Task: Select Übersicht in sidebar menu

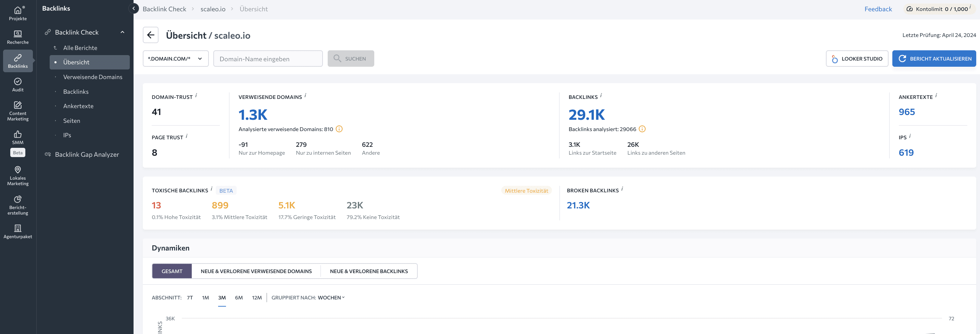Action: point(90,62)
